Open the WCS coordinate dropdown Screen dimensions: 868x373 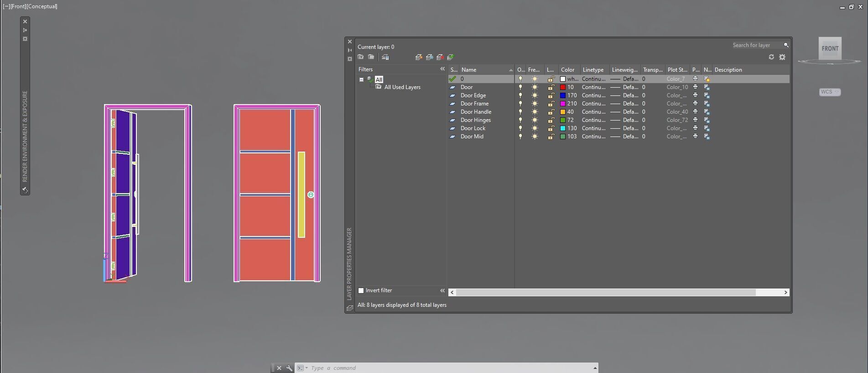pyautogui.click(x=836, y=92)
